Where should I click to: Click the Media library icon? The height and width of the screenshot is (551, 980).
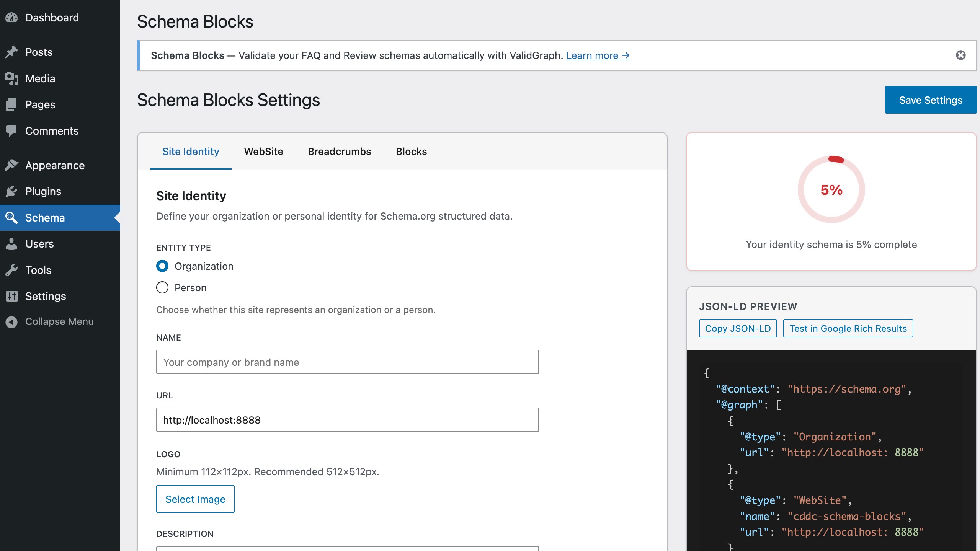tap(11, 78)
